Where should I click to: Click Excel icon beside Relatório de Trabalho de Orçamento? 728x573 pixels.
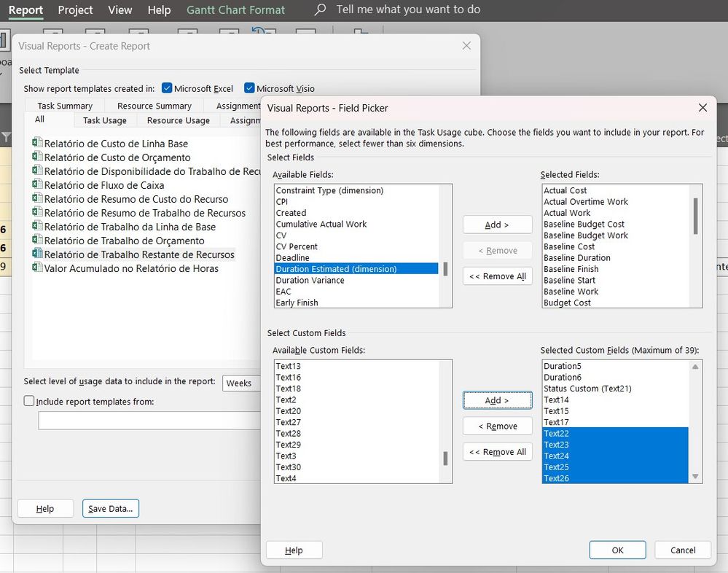click(37, 241)
